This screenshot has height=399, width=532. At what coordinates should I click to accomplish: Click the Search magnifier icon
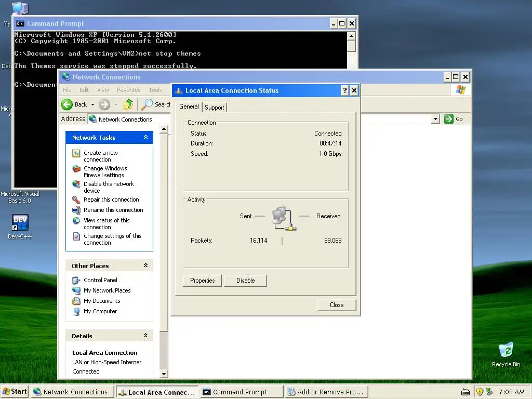pos(147,104)
